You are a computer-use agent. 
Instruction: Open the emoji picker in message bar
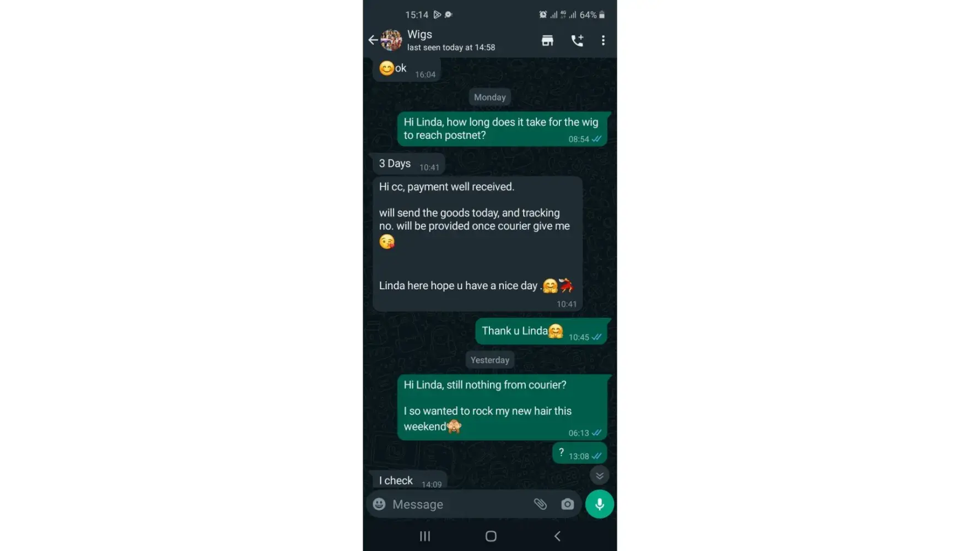[x=379, y=504]
